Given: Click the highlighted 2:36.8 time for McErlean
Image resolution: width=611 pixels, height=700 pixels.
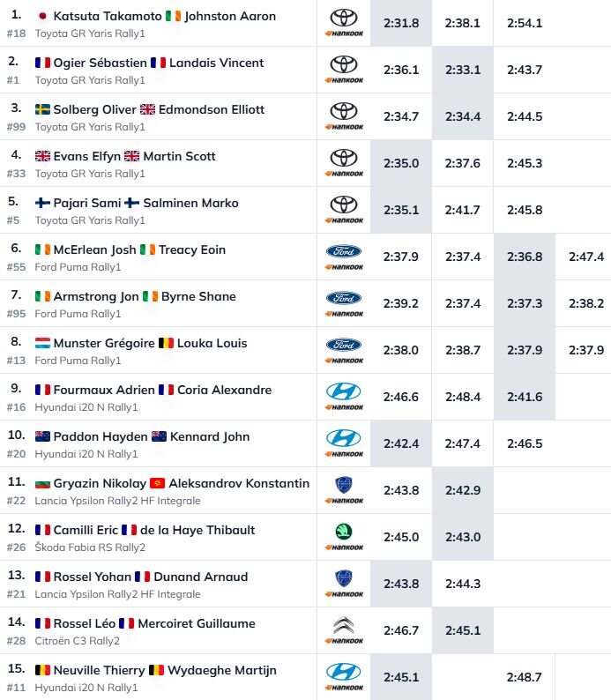Looking at the screenshot, I should pyautogui.click(x=525, y=257).
